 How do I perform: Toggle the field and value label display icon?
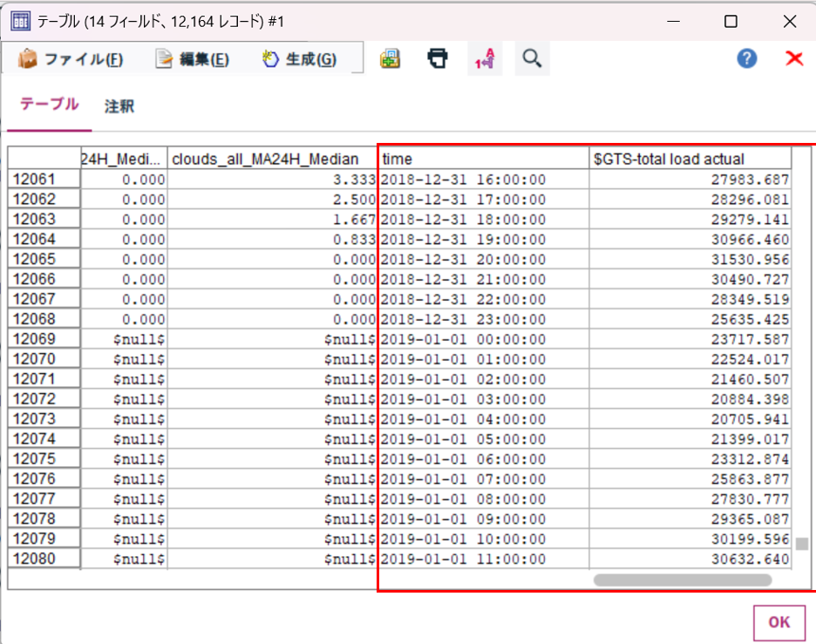(485, 58)
